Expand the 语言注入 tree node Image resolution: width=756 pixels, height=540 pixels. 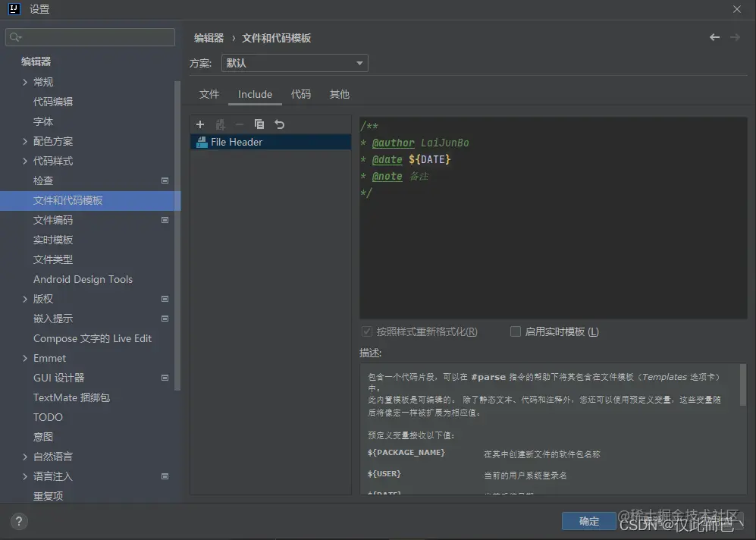(25, 476)
